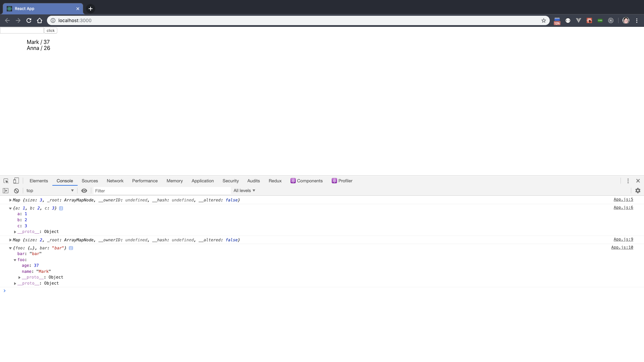Click the browser home icon
The height and width of the screenshot is (362, 644).
(x=40, y=20)
